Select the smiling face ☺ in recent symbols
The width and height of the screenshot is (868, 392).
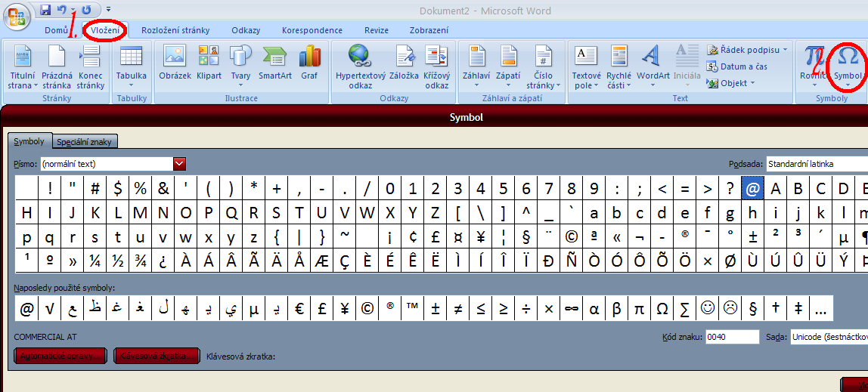click(x=708, y=309)
